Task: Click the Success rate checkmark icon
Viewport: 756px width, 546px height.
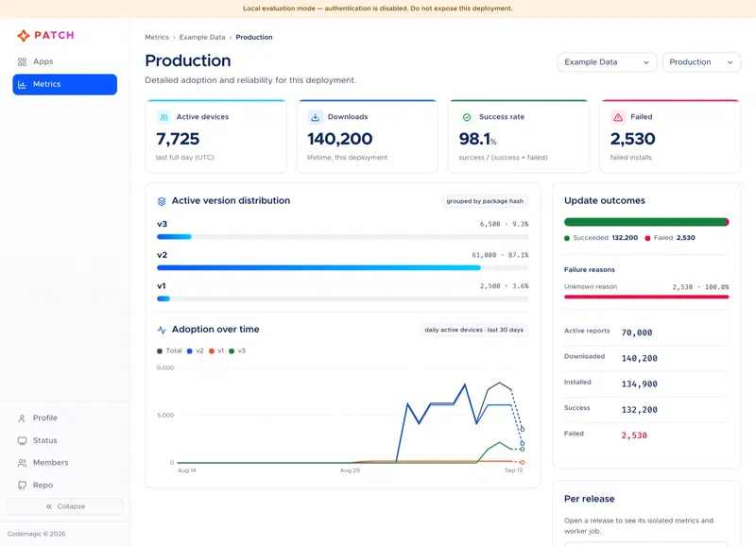Action: (x=467, y=117)
